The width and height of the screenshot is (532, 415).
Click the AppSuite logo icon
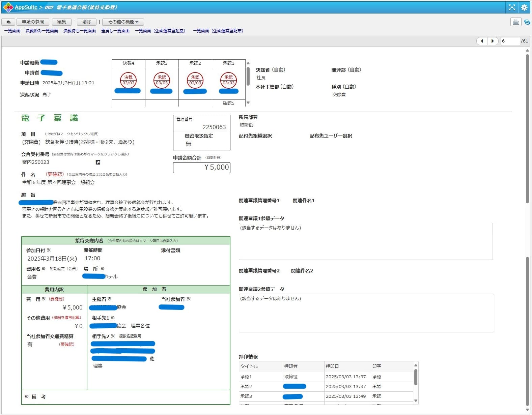click(x=8, y=7)
